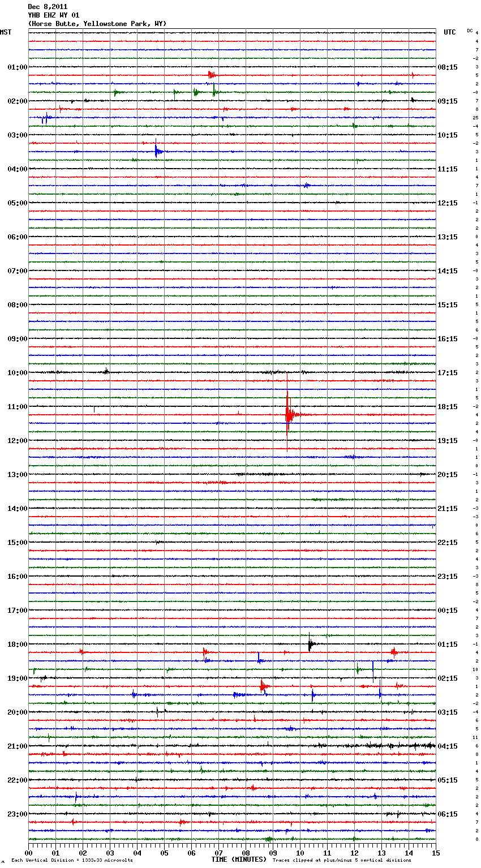Select the '03:00' MST row label

tap(18, 135)
